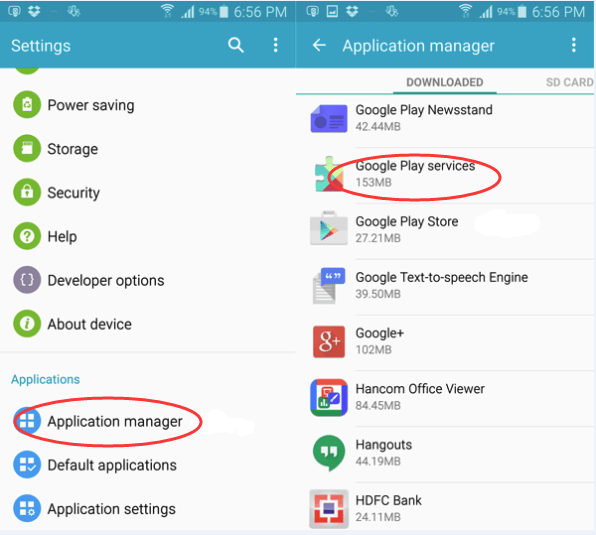
Task: Click the Applications section header
Action: 45,379
